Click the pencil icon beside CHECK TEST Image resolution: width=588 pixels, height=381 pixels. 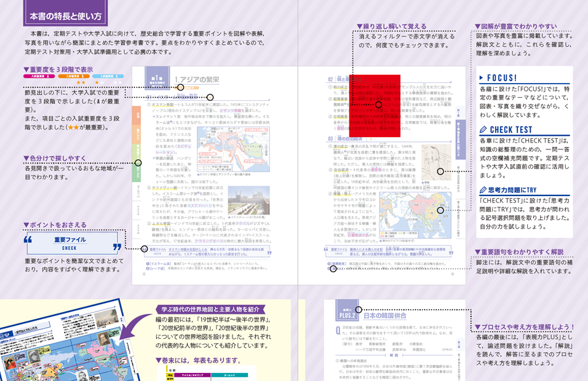(x=483, y=130)
